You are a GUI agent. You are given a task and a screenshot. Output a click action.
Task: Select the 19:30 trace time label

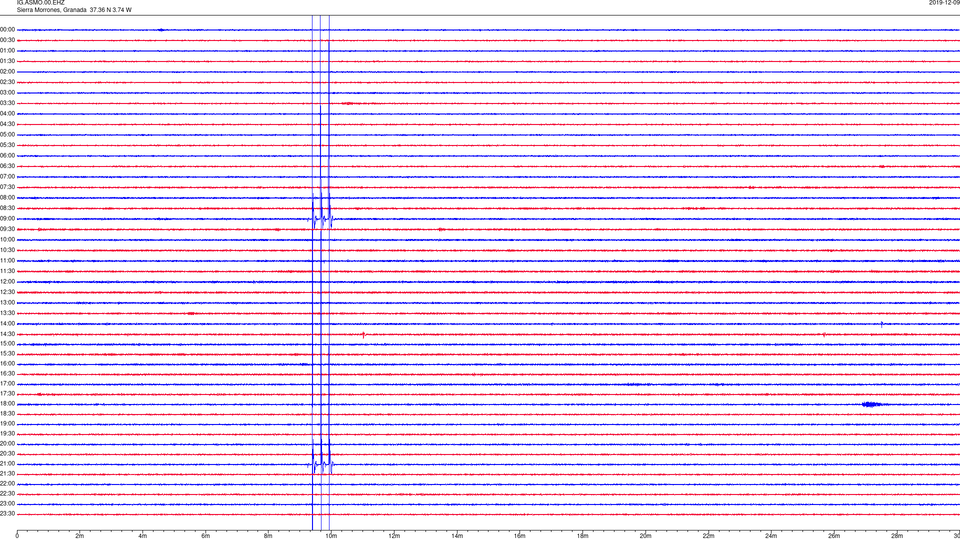[x=7, y=433]
